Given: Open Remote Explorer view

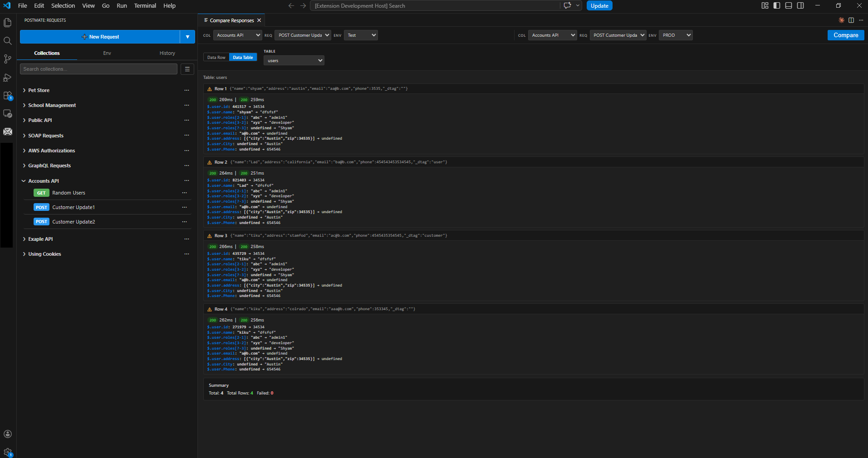Looking at the screenshot, I should 8,114.
